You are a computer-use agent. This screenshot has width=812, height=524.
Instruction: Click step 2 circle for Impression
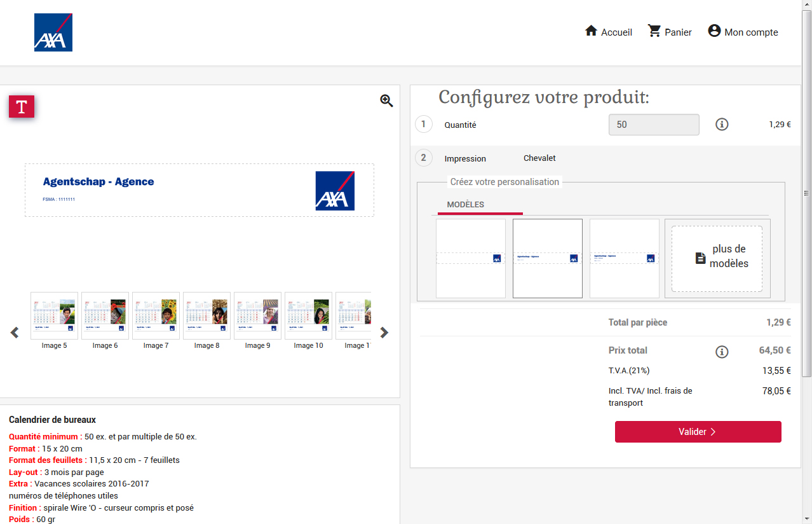(x=424, y=158)
